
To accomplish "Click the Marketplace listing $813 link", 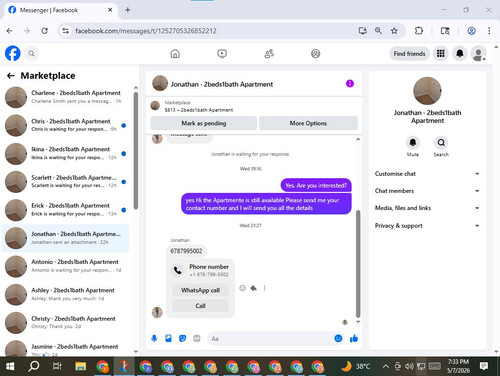I will [199, 110].
